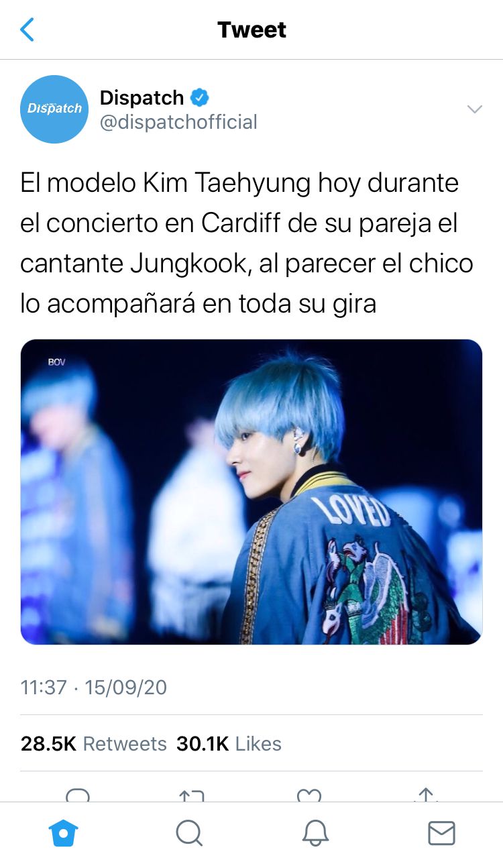
Task: Open the Messages envelope tab
Action: click(441, 833)
